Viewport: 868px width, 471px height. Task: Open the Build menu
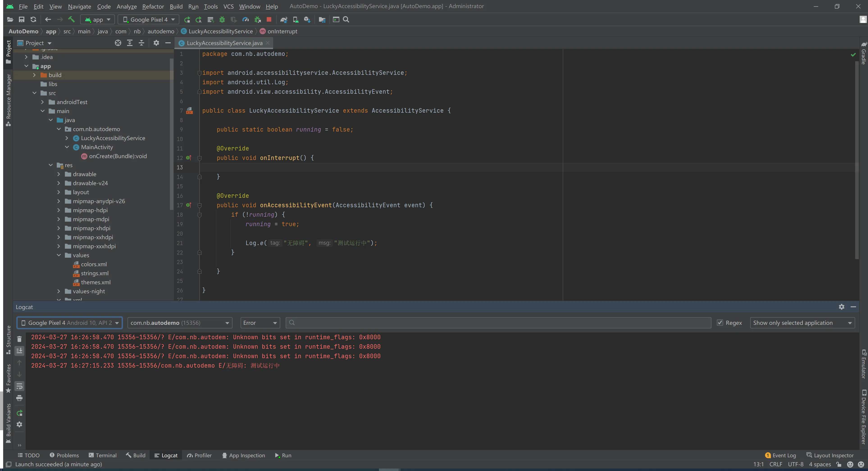(x=176, y=6)
